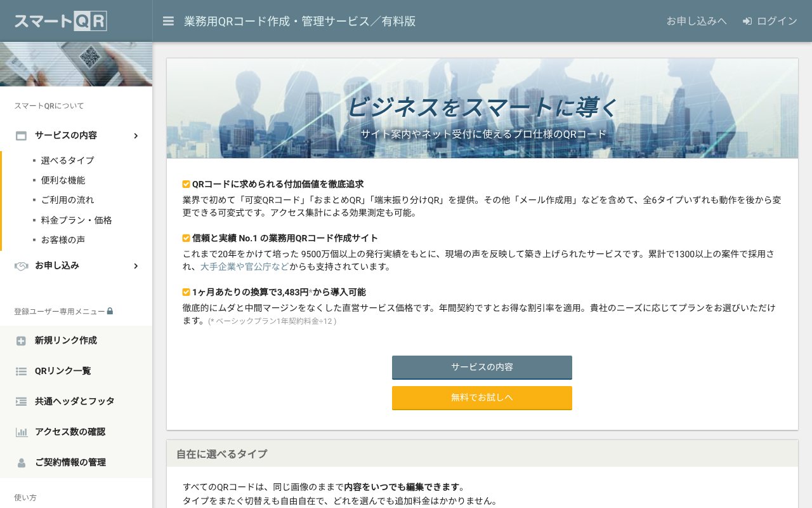
Task: Open the hamburger menu in the header
Action: [168, 21]
